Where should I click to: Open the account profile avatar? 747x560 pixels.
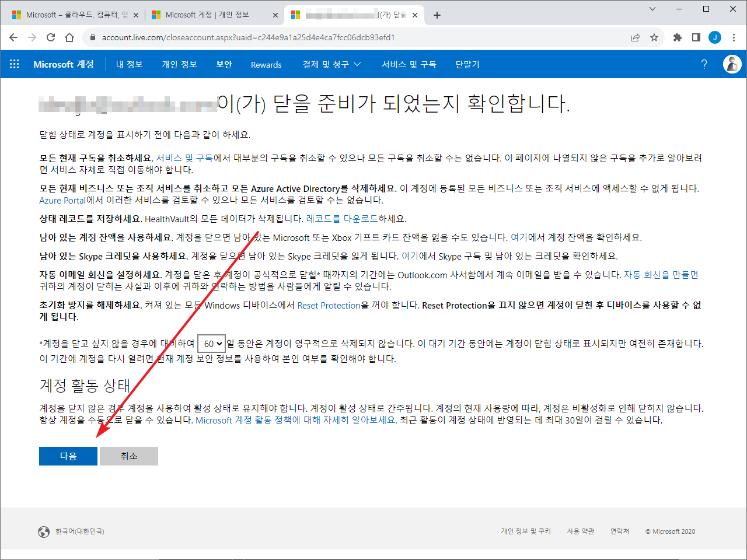click(x=732, y=64)
